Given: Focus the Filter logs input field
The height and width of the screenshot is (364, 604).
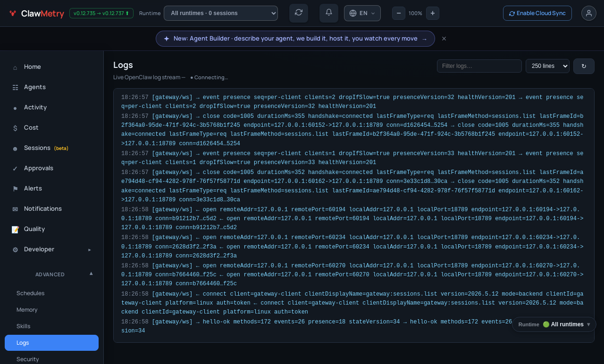Looking at the screenshot, I should coord(479,66).
